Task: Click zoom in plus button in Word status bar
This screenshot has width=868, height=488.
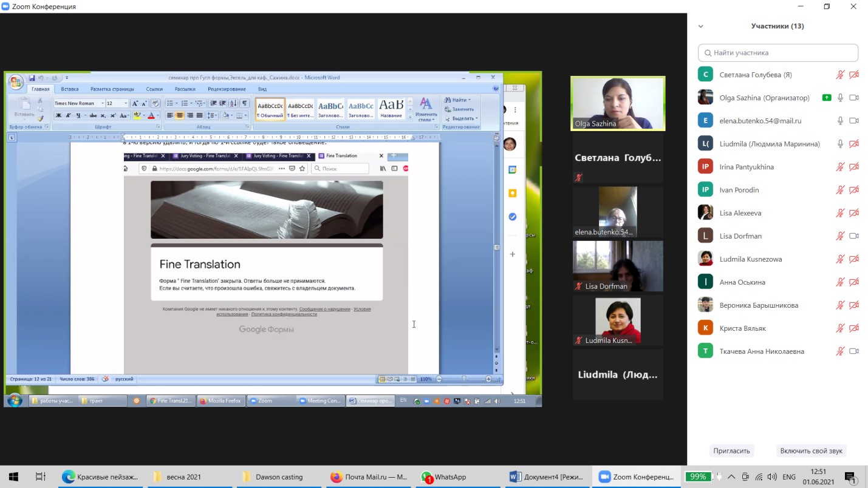Action: click(x=488, y=379)
